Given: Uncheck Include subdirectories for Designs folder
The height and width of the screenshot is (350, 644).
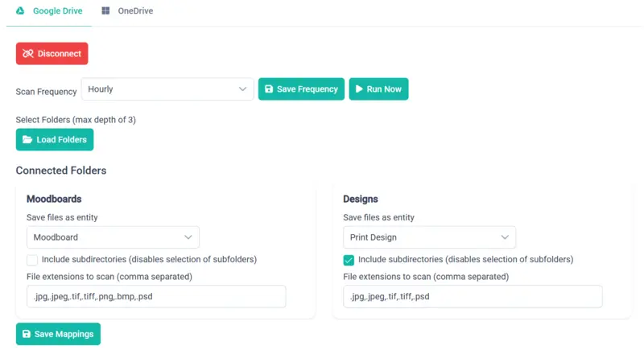Looking at the screenshot, I should click(349, 260).
